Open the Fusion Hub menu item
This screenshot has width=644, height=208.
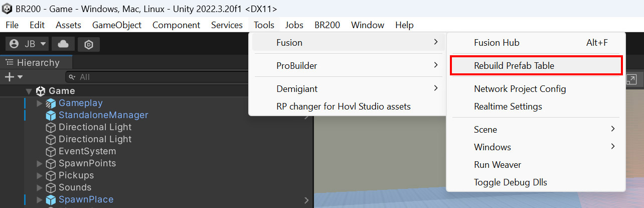tap(496, 43)
